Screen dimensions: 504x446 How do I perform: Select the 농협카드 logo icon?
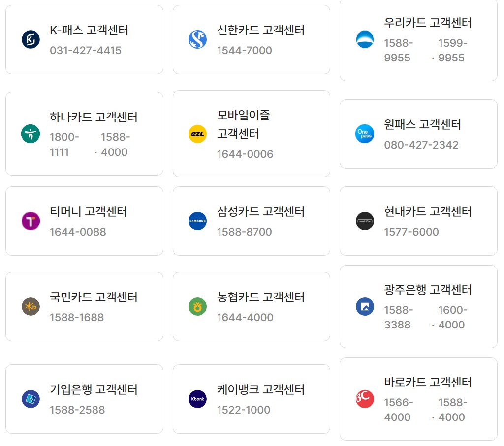point(197,306)
